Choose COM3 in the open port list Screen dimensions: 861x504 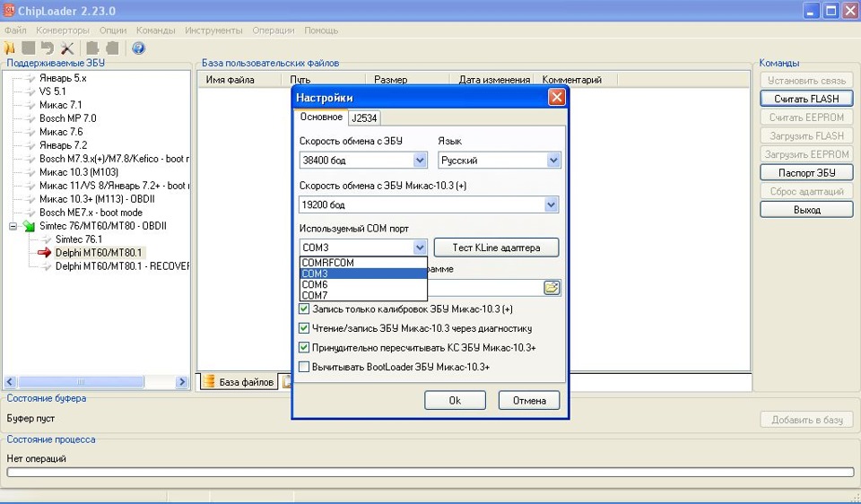click(x=363, y=274)
